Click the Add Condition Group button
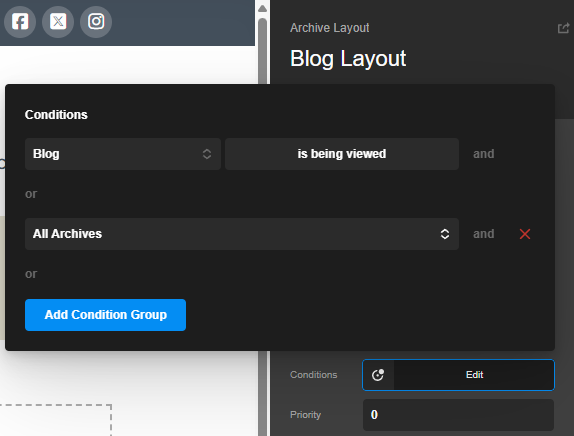The height and width of the screenshot is (436, 574). 105,315
